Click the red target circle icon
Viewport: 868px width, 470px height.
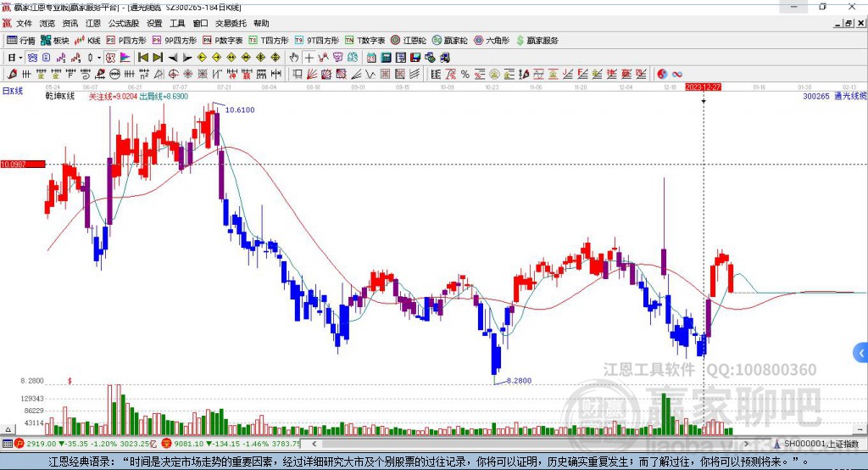point(173,74)
